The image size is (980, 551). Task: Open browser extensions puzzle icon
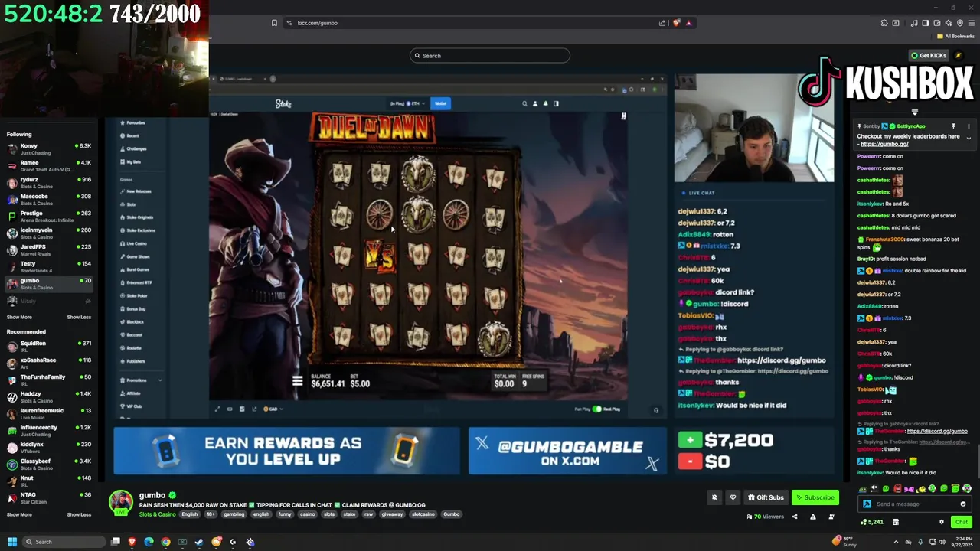click(x=884, y=23)
